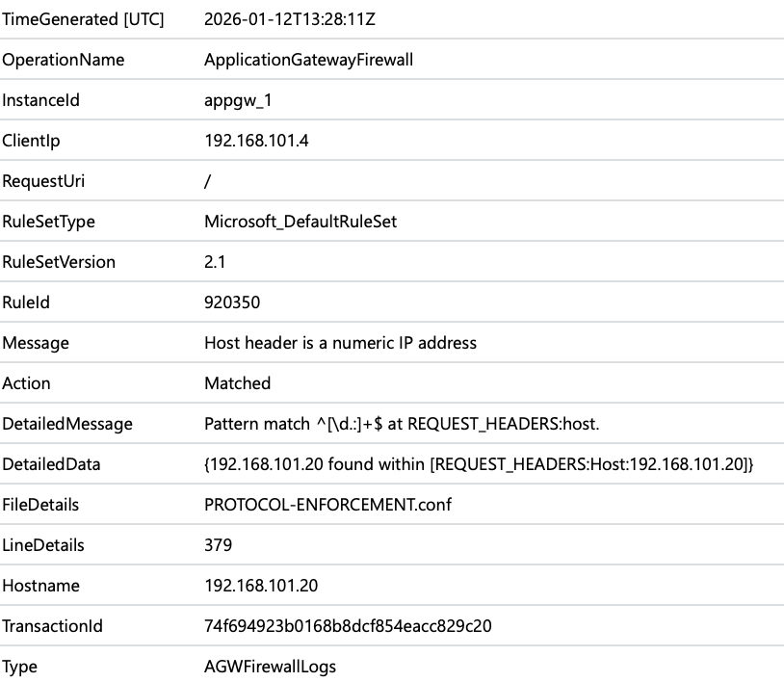Select the RuleId value 920350
This screenshot has height=682, width=784.
pyautogui.click(x=232, y=302)
